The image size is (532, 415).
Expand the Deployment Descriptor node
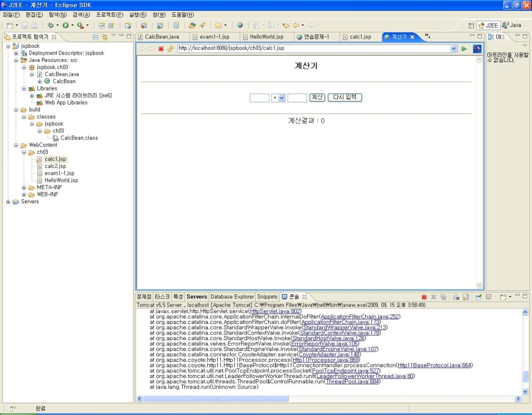16,54
